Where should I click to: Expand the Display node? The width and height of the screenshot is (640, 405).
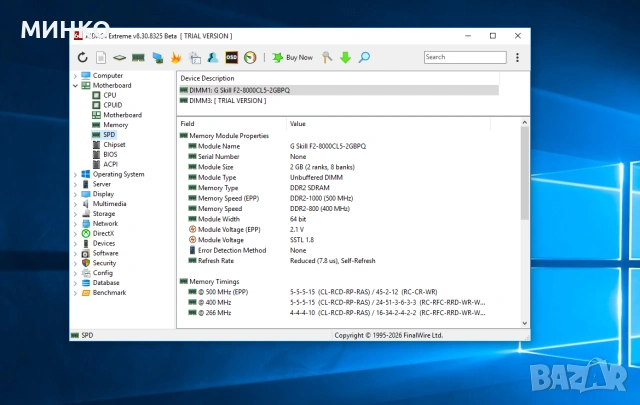pyautogui.click(x=75, y=194)
